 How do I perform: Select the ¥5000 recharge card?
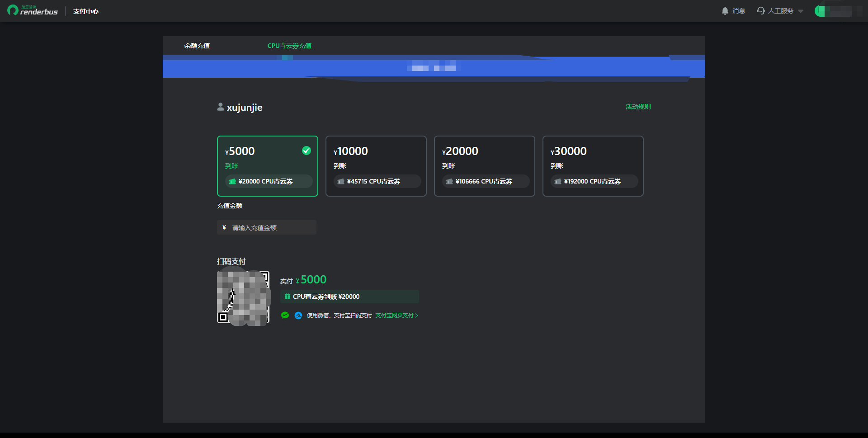[x=268, y=166]
